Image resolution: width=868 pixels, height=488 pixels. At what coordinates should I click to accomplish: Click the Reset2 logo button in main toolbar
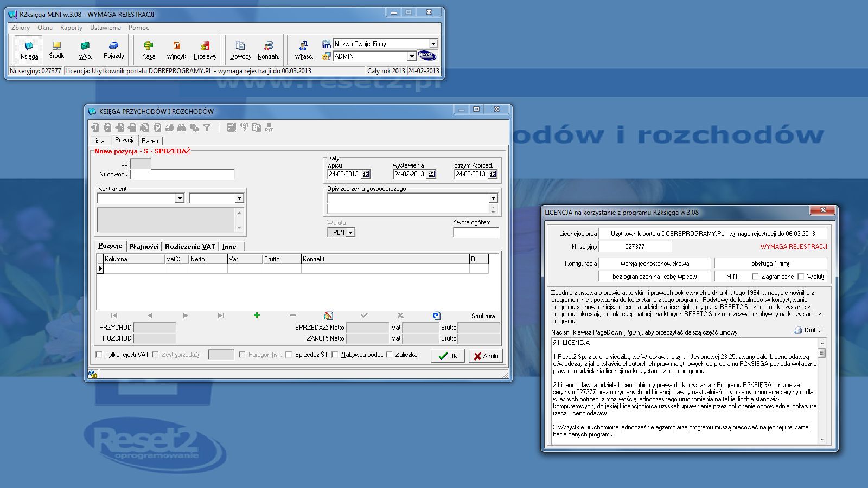[427, 56]
